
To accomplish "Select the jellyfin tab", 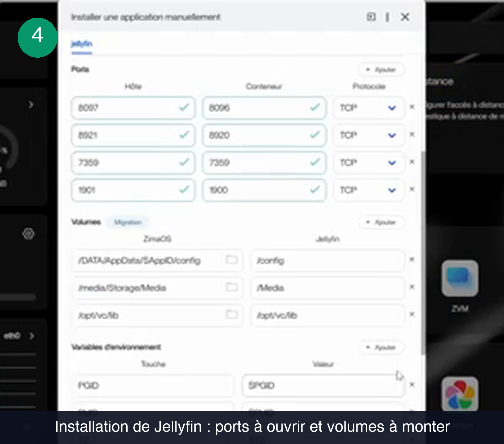I will (82, 44).
